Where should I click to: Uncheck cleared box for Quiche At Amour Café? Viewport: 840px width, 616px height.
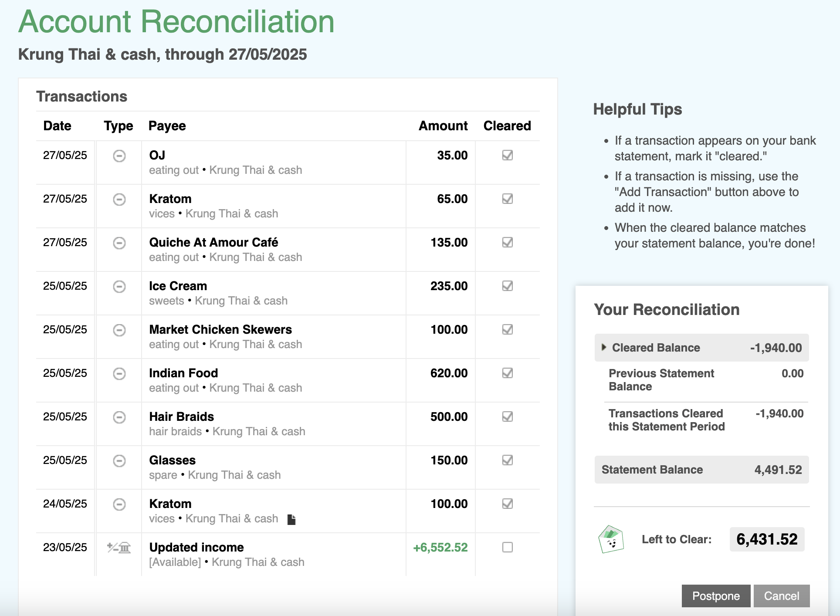tap(507, 242)
